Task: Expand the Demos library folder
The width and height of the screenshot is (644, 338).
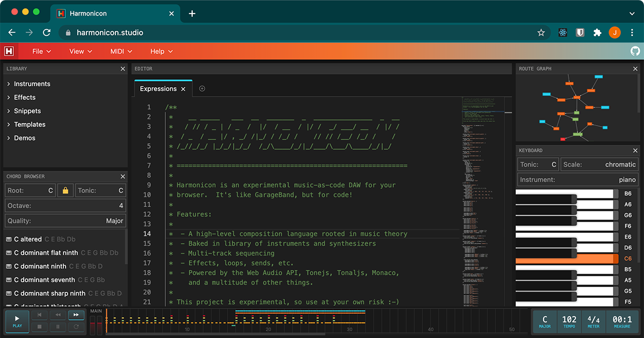Action: tap(21, 138)
